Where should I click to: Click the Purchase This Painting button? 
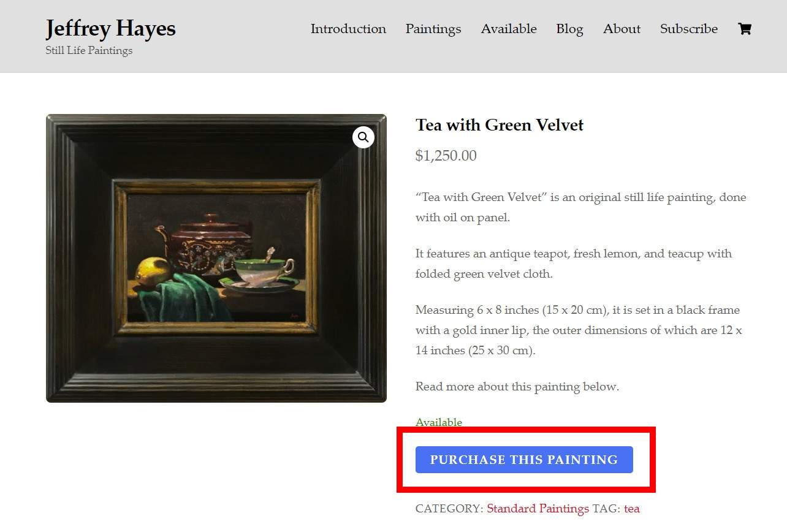click(x=524, y=460)
